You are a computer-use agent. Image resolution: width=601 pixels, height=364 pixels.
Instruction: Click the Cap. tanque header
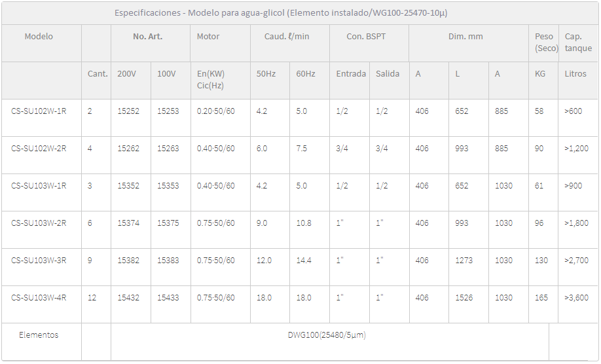tap(578, 43)
